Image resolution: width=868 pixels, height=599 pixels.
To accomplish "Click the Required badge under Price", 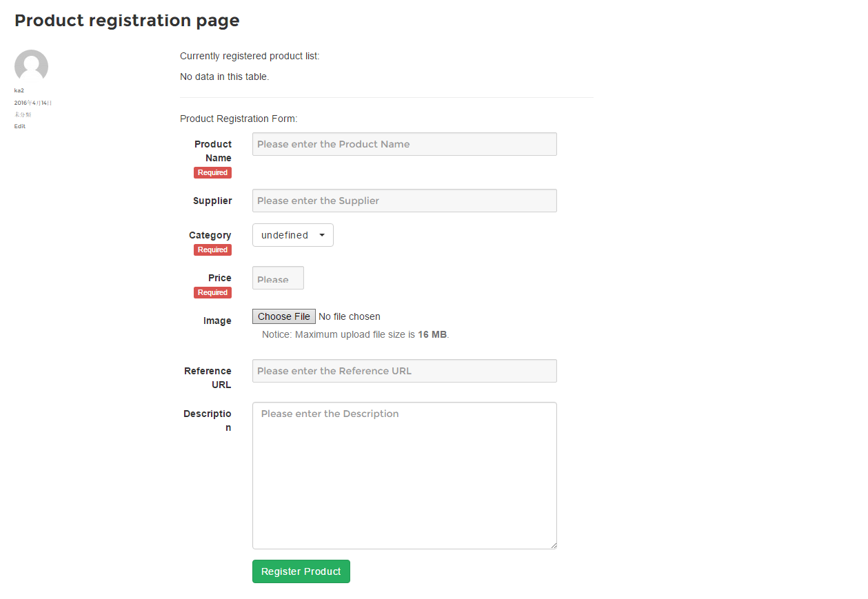I will (212, 293).
